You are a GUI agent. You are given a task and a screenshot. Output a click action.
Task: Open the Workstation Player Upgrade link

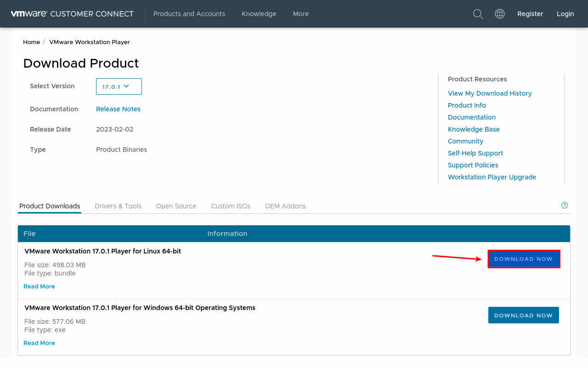492,177
